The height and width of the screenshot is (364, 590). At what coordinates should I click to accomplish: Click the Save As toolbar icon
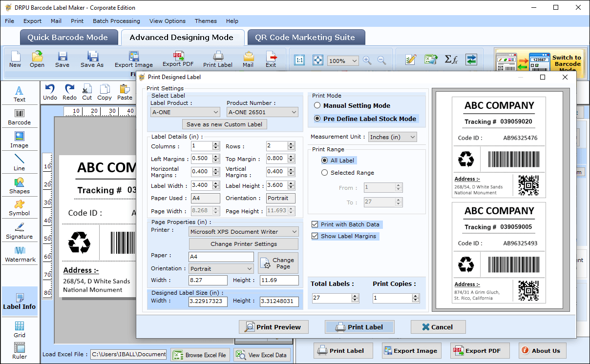(92, 59)
